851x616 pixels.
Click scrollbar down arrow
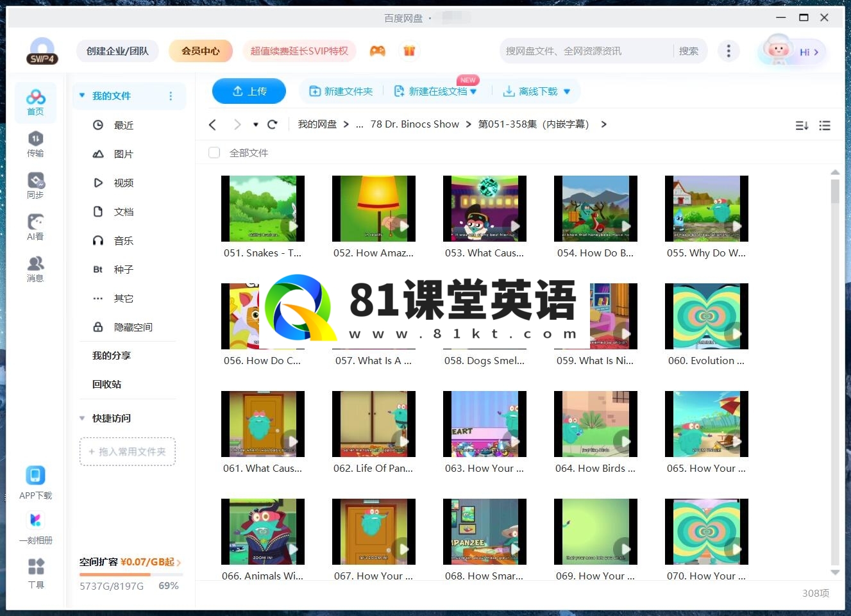coord(835,572)
